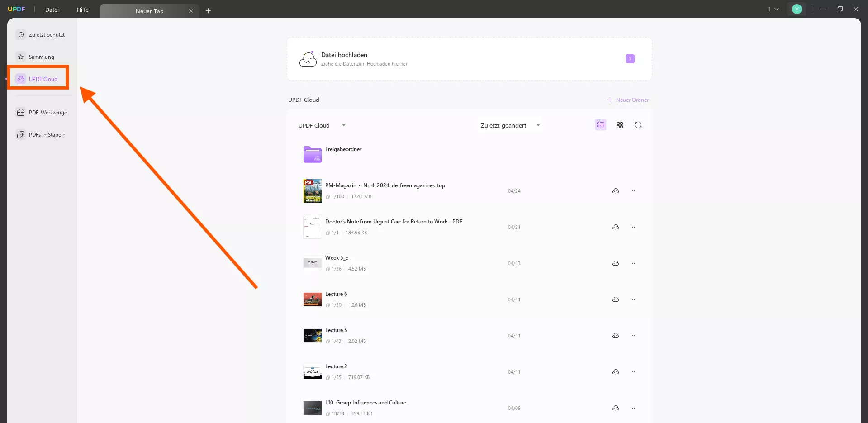
Task: Open PDFs in Stapeln batch section
Action: [x=41, y=135]
